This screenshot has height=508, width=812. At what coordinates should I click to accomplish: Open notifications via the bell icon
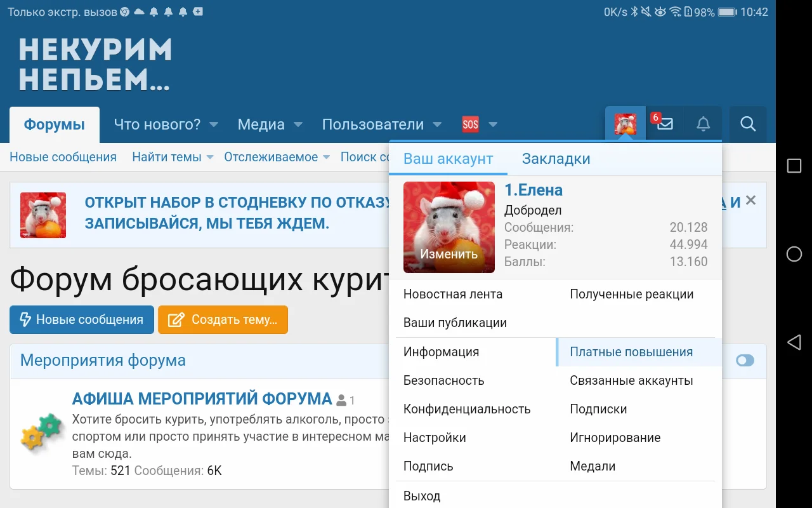click(x=704, y=124)
